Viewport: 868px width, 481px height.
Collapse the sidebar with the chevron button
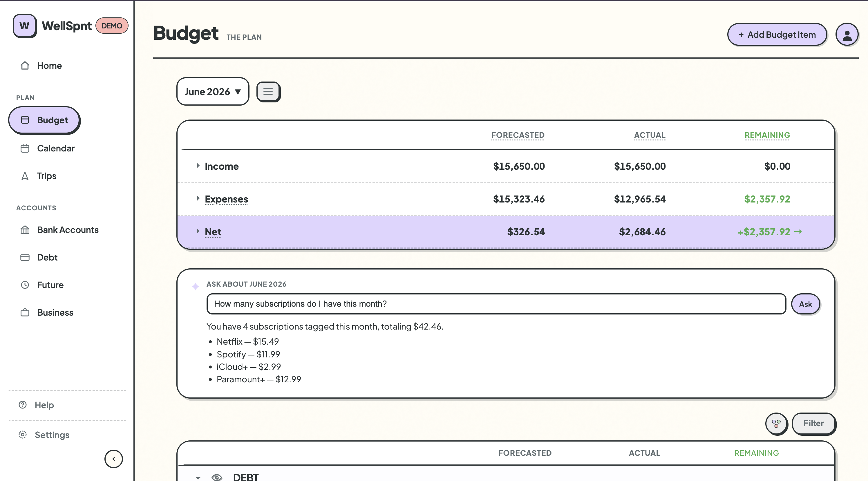(113, 459)
